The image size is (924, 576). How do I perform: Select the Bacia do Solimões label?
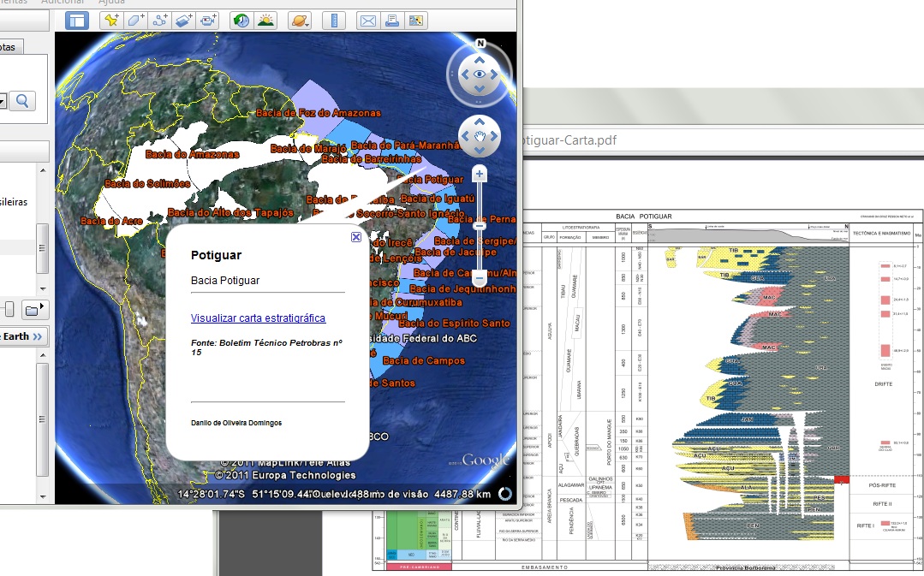[147, 184]
